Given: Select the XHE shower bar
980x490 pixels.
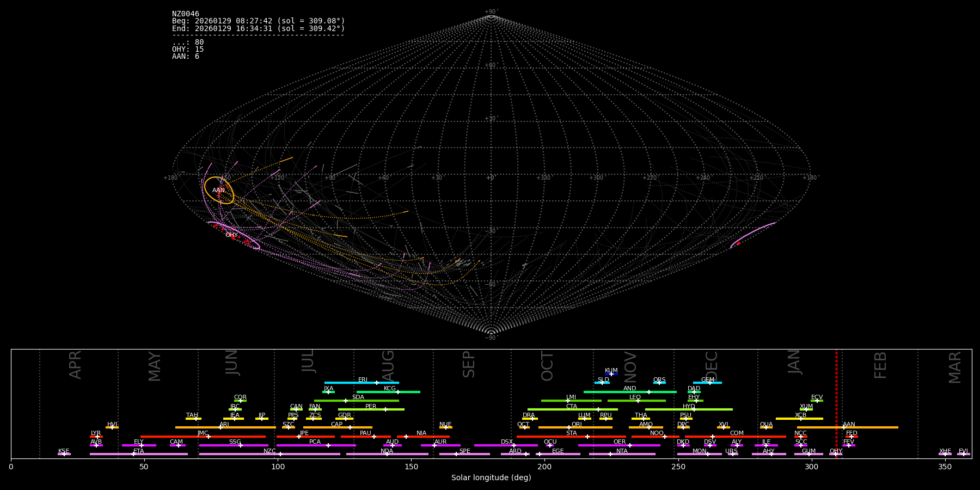Looking at the screenshot, I should tap(945, 454).
